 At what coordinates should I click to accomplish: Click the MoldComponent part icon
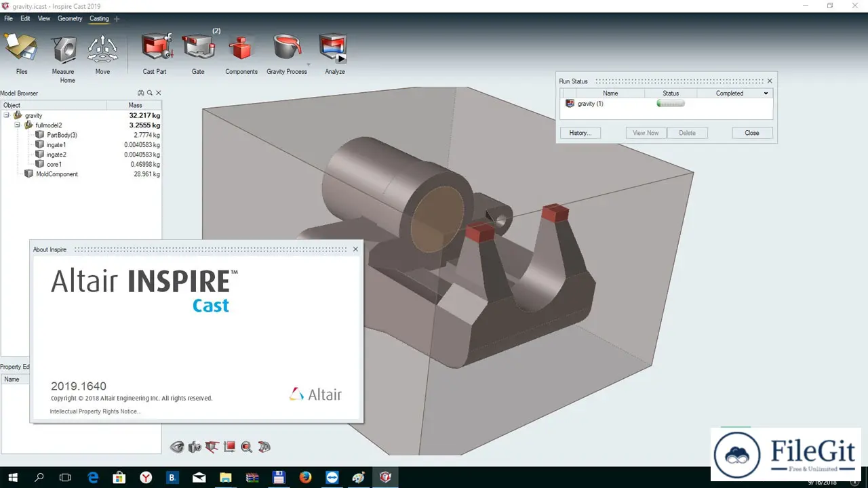[28, 174]
